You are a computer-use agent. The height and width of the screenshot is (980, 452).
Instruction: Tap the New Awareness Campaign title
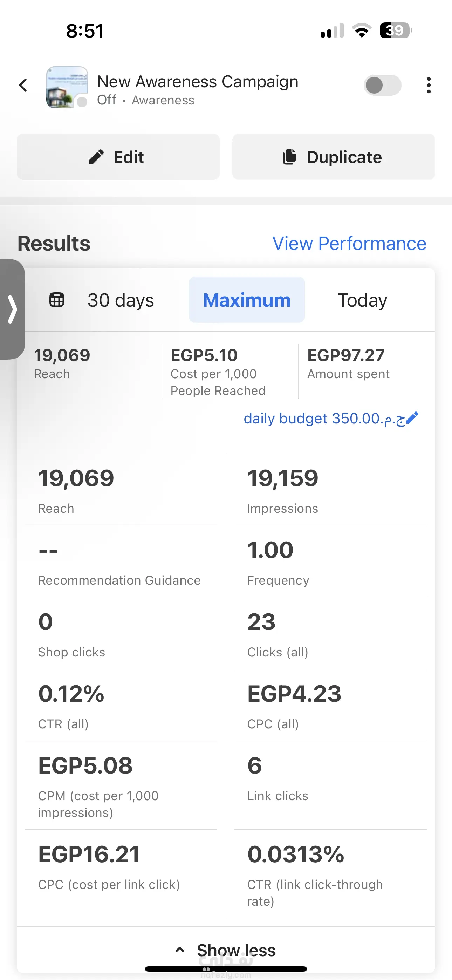pos(198,82)
